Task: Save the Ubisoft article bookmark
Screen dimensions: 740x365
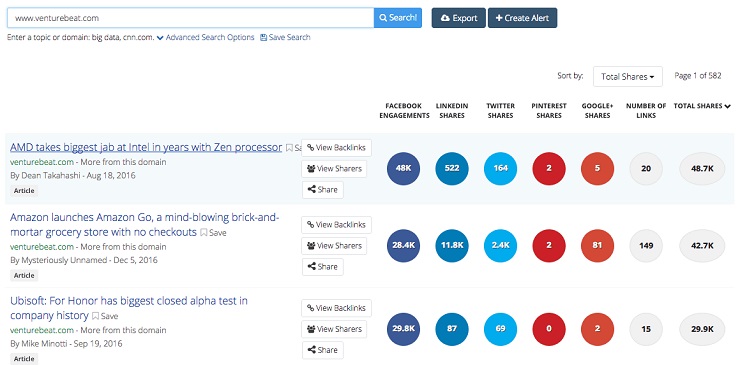Action: (105, 316)
